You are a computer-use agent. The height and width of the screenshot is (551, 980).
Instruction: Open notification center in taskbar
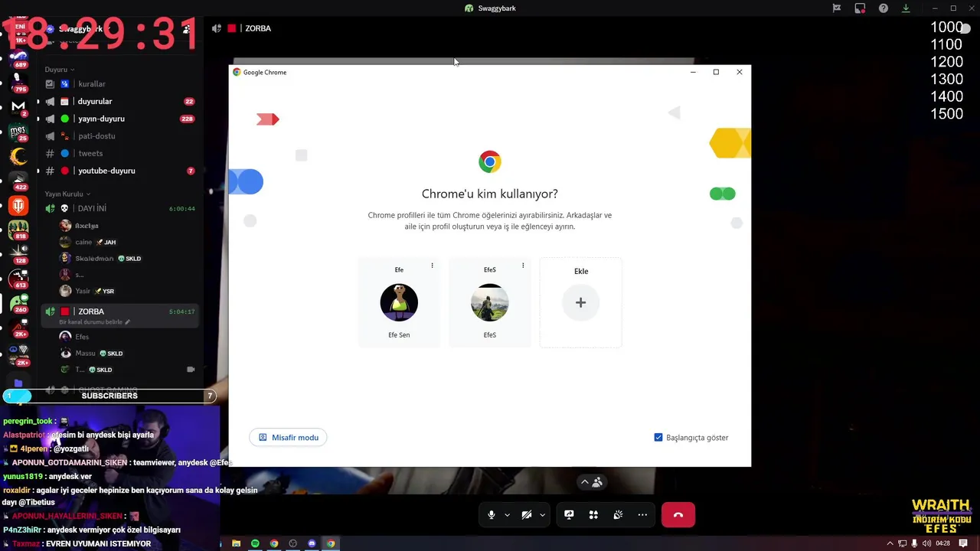962,543
